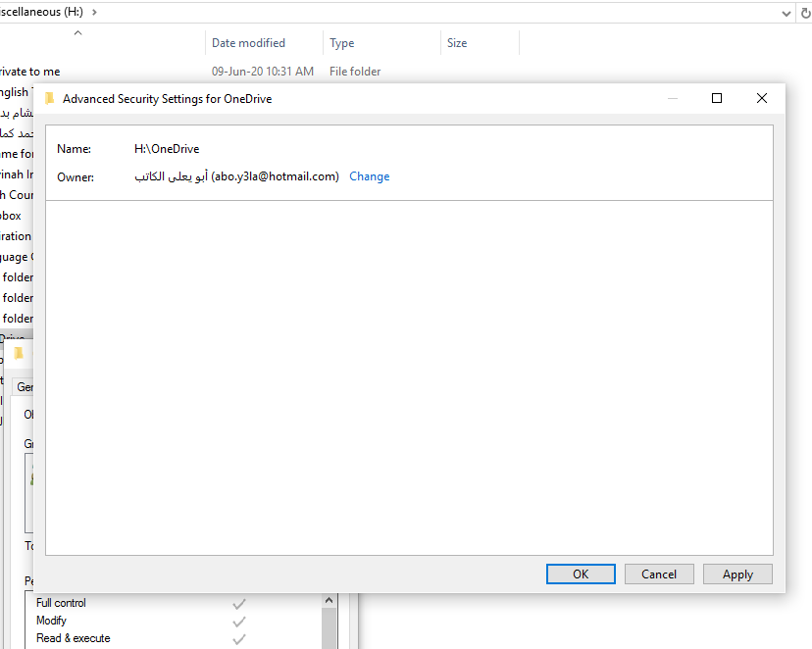
Task: Select the Modify permission row
Action: coord(174,621)
